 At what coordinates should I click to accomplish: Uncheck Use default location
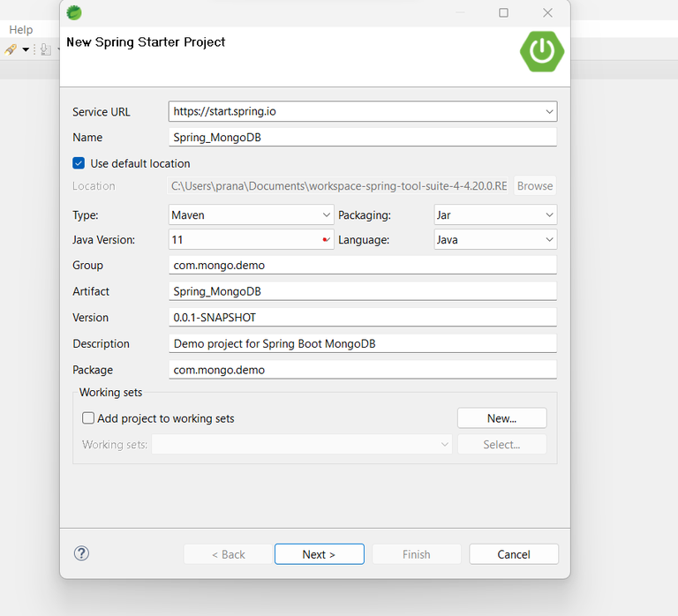click(79, 163)
